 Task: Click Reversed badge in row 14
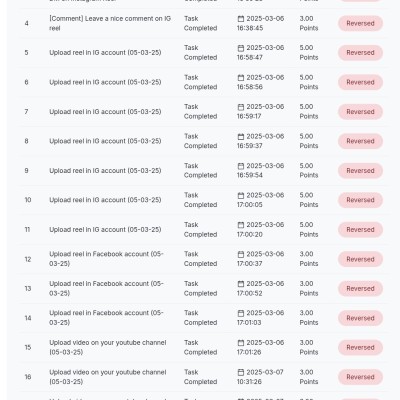[360, 318]
